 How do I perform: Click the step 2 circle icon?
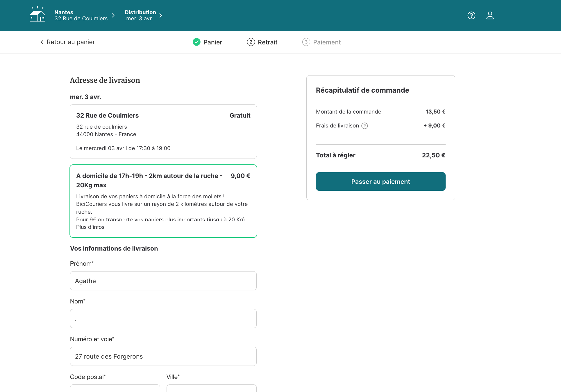click(x=251, y=42)
